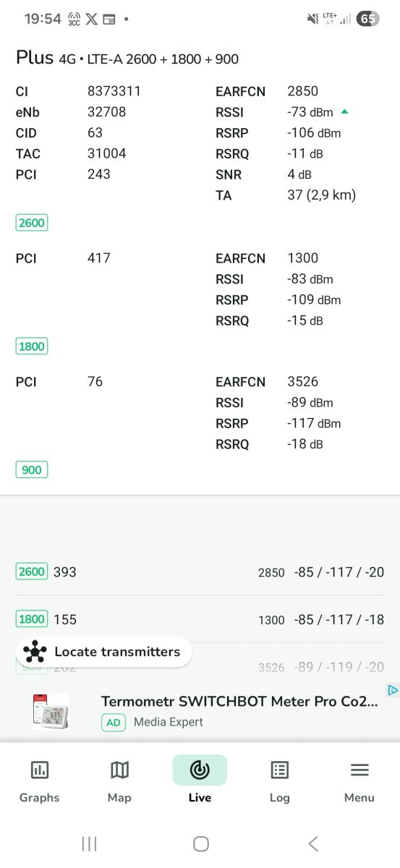Click the Locate transmitters button
This screenshot has height=868, width=400.
pos(103,652)
